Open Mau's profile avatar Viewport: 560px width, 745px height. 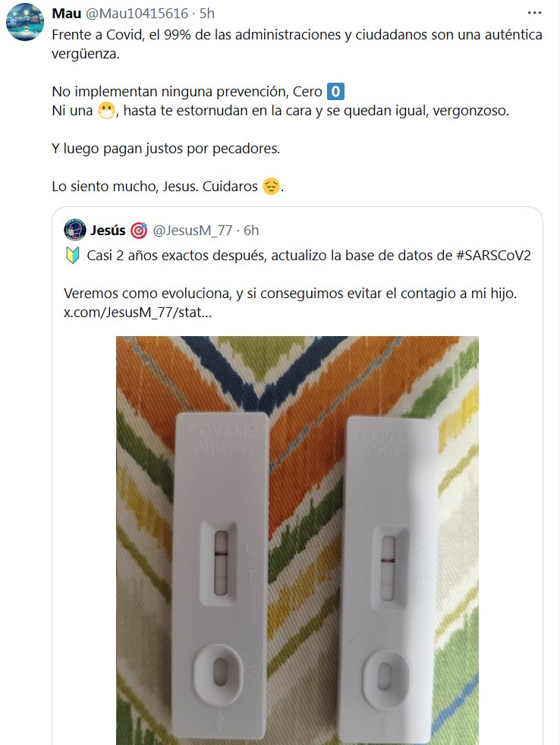point(25,22)
